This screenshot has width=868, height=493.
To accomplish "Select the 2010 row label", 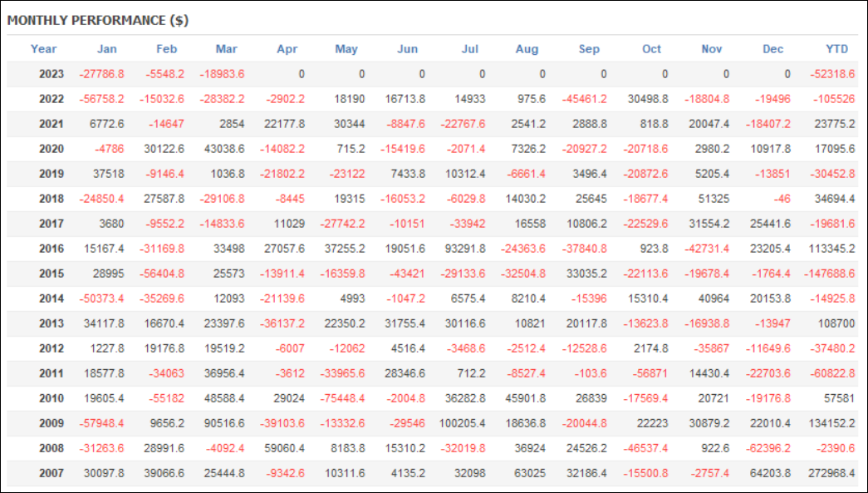I will coord(51,397).
